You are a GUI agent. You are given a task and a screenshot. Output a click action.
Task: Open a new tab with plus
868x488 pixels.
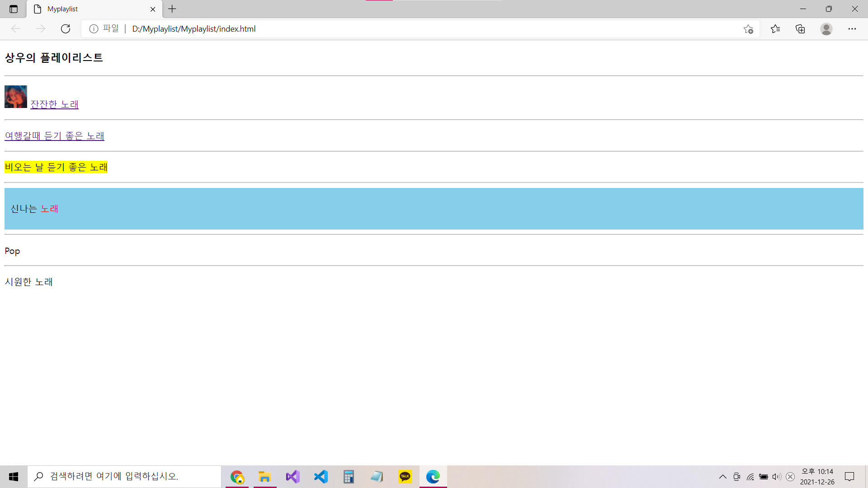172,9
